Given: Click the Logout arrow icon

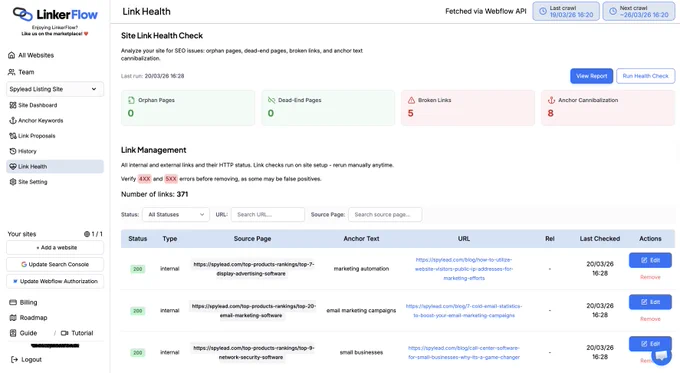Looking at the screenshot, I should click(14, 360).
